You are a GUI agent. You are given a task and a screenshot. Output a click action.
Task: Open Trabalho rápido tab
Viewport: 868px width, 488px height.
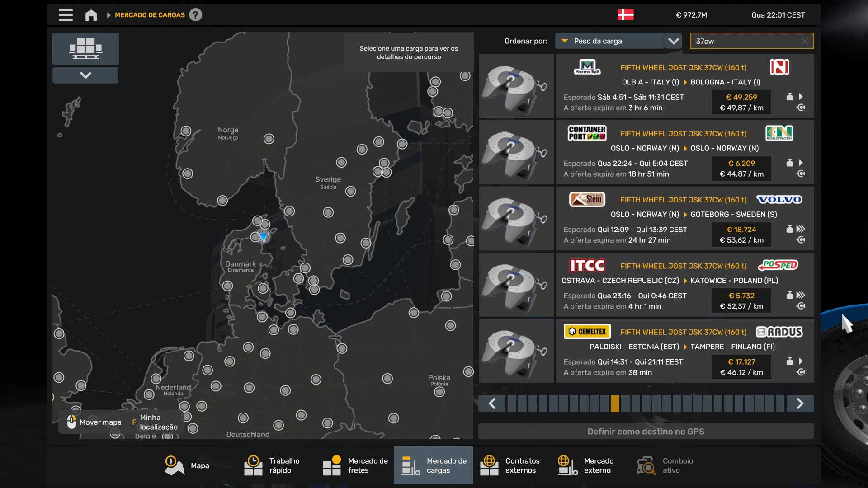tap(272, 465)
